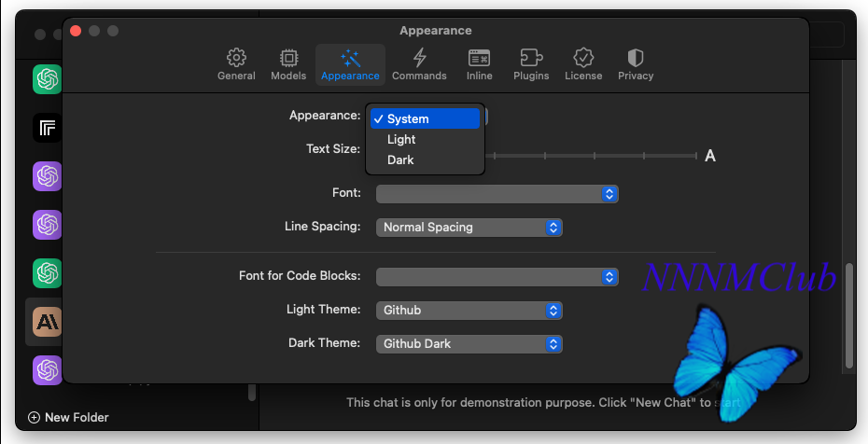
Task: Open the Privacy settings tab
Action: coord(636,64)
